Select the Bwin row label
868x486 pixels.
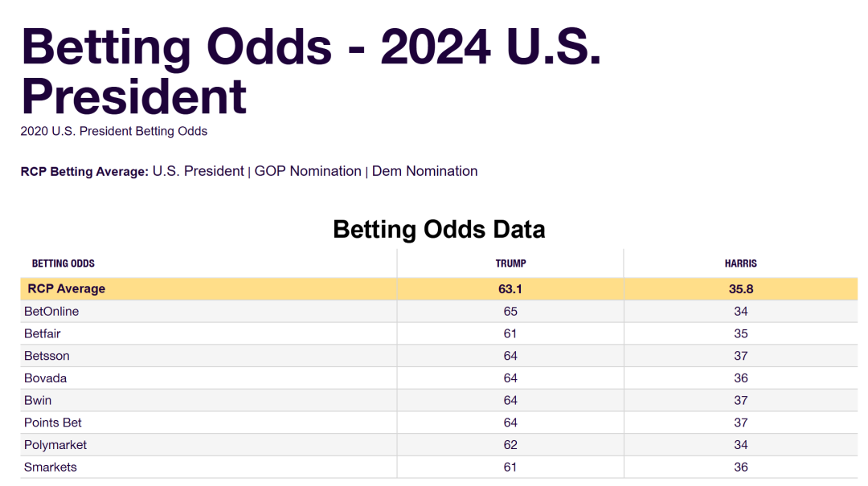[x=38, y=400]
